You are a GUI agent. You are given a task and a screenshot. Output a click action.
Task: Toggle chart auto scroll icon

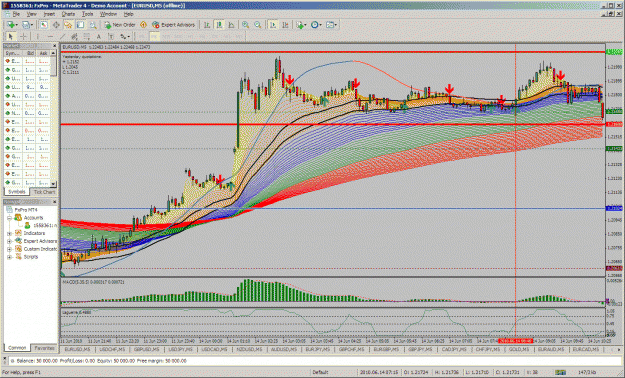click(x=273, y=25)
